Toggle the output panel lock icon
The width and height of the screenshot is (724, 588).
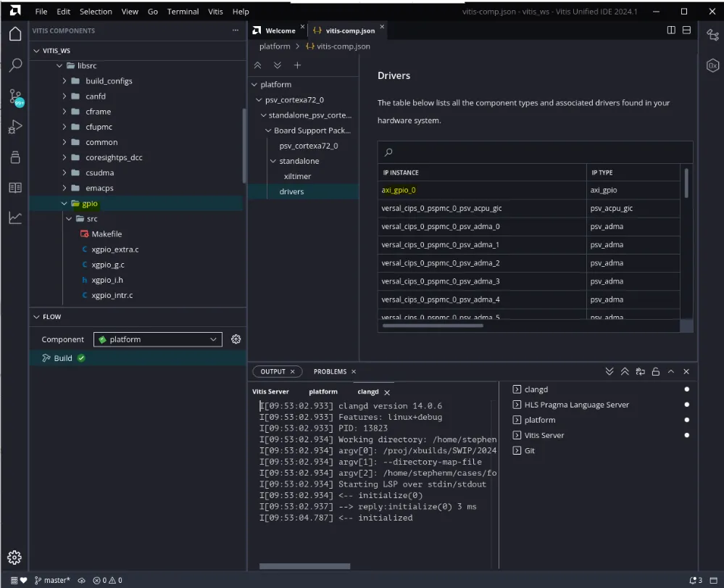pyautogui.click(x=655, y=372)
